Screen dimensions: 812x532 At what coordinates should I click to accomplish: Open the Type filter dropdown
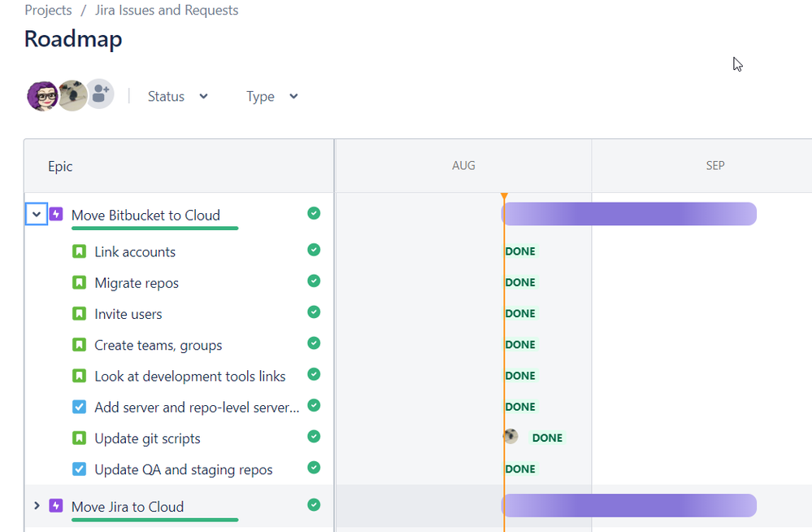tap(270, 96)
